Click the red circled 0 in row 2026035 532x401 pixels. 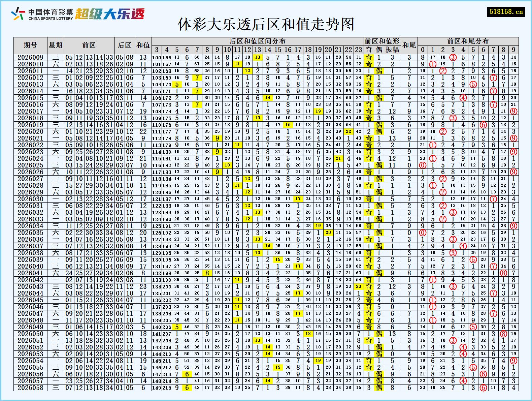point(423,233)
